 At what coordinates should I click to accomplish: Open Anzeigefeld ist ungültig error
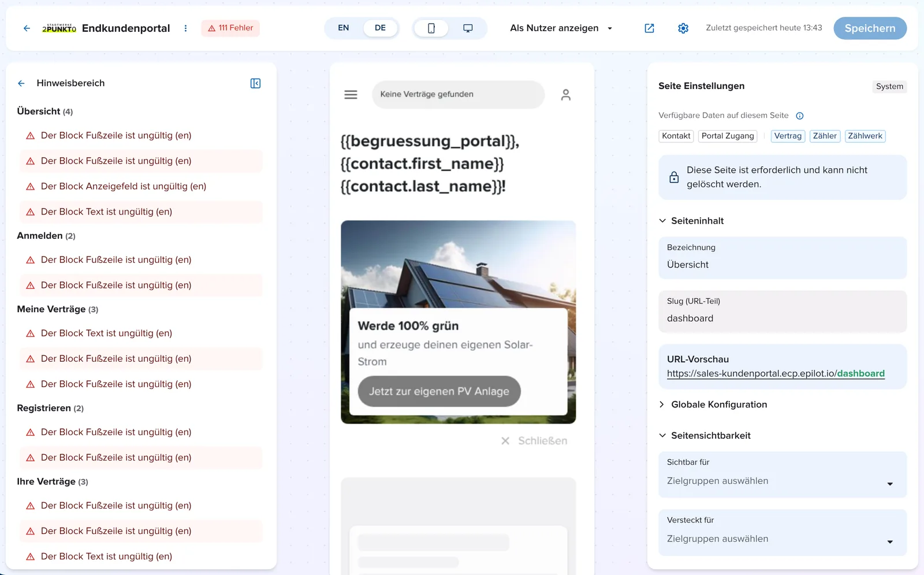(141, 186)
